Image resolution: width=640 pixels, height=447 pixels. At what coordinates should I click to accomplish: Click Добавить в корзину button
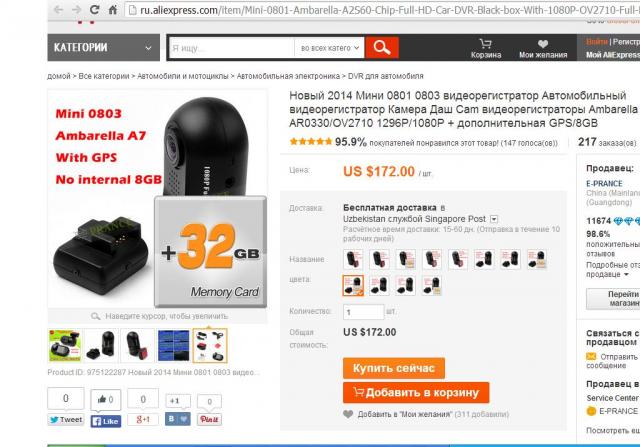(x=416, y=392)
